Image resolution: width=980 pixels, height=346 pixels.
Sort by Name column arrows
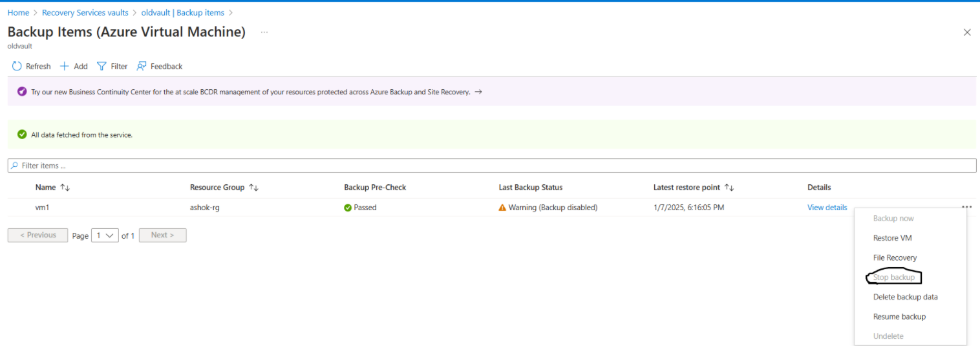[x=65, y=188]
